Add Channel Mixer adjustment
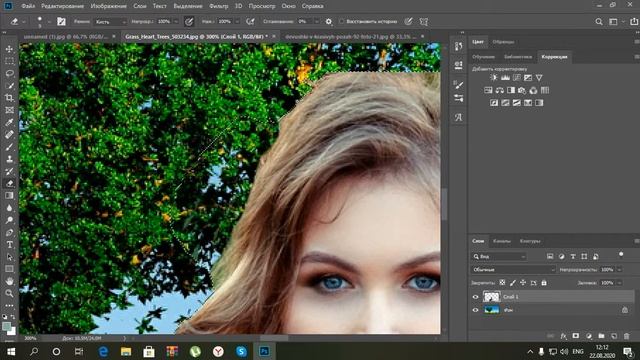 (x=533, y=90)
